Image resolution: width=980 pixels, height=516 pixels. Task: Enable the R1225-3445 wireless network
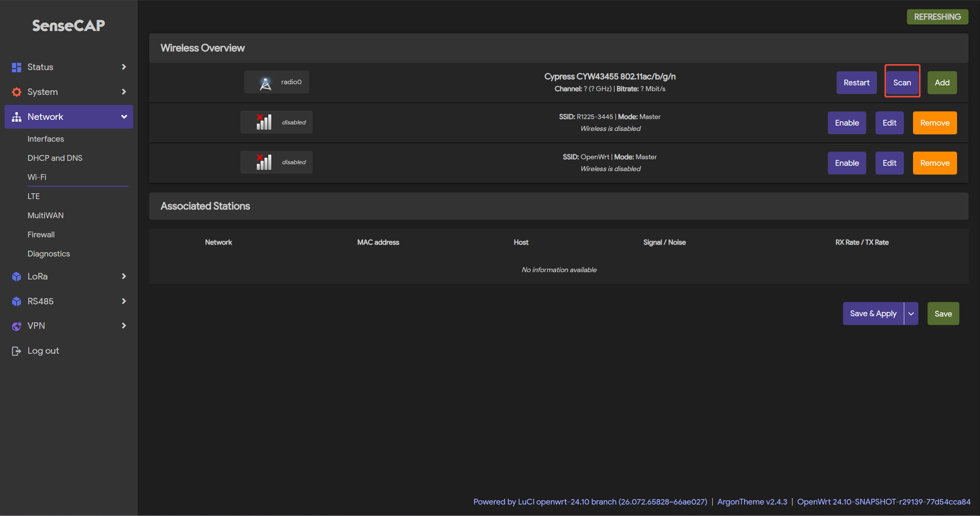(846, 123)
